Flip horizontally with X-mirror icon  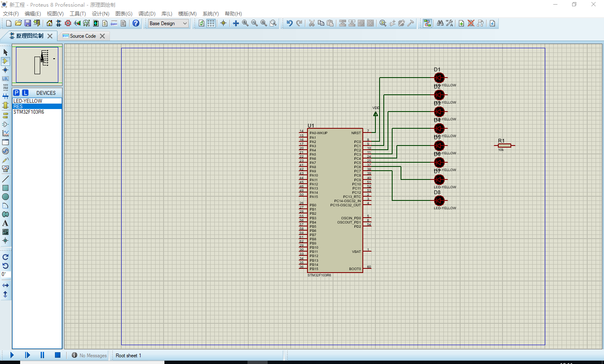5,285
